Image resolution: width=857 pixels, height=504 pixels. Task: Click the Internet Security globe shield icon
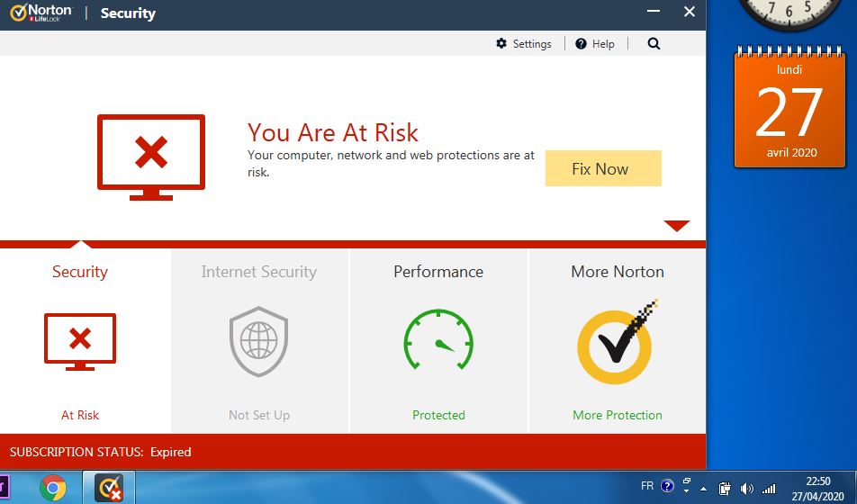(x=258, y=342)
